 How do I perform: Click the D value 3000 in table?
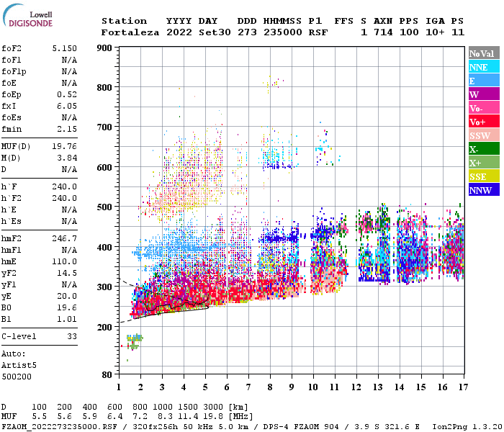pyautogui.click(x=213, y=407)
